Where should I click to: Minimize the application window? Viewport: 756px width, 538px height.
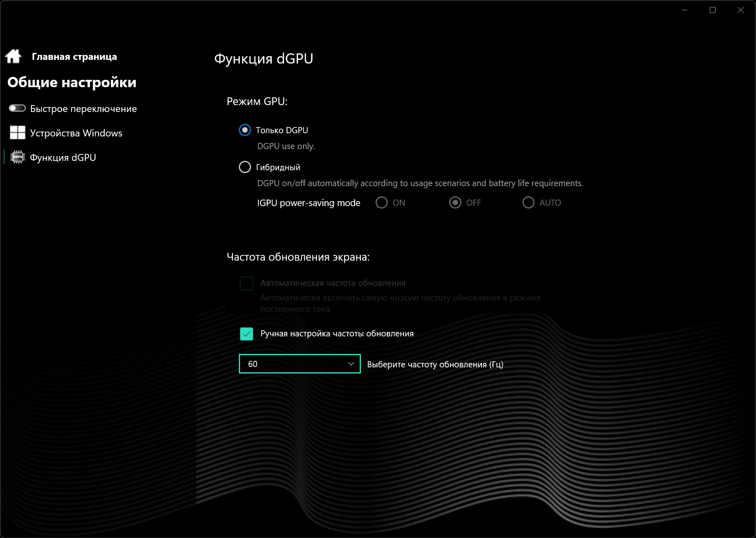point(685,10)
